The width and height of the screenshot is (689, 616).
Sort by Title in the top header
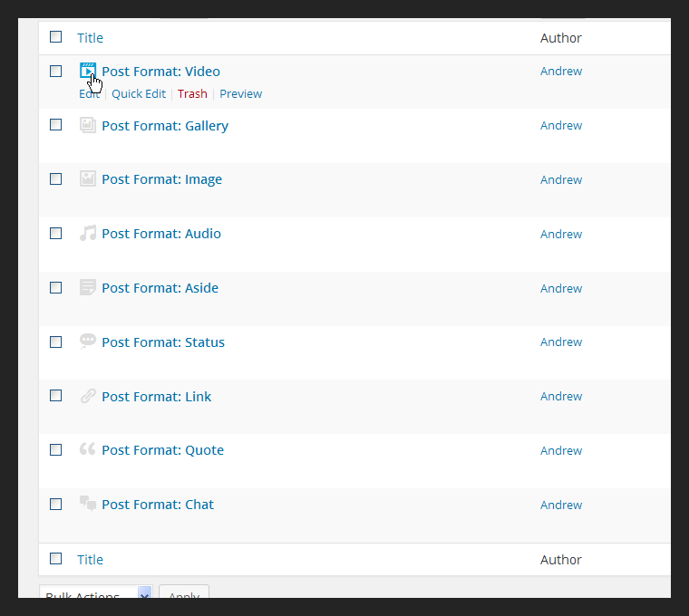coord(90,38)
